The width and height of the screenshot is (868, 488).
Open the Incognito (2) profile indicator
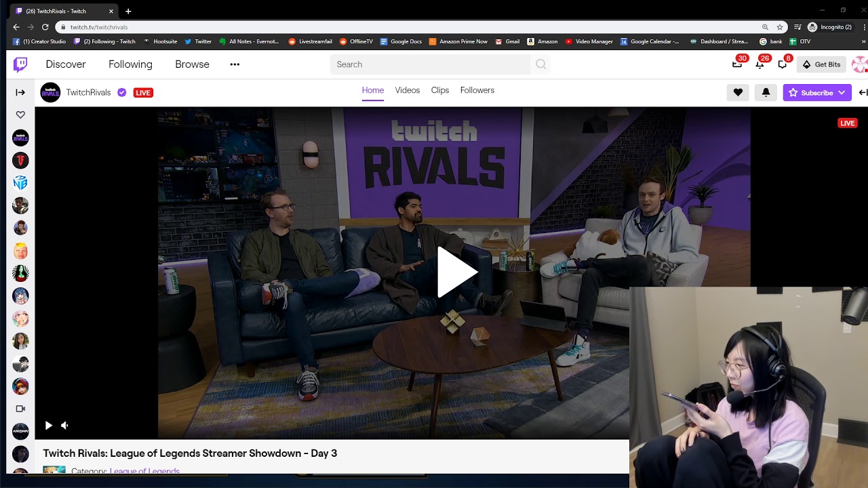[829, 27]
